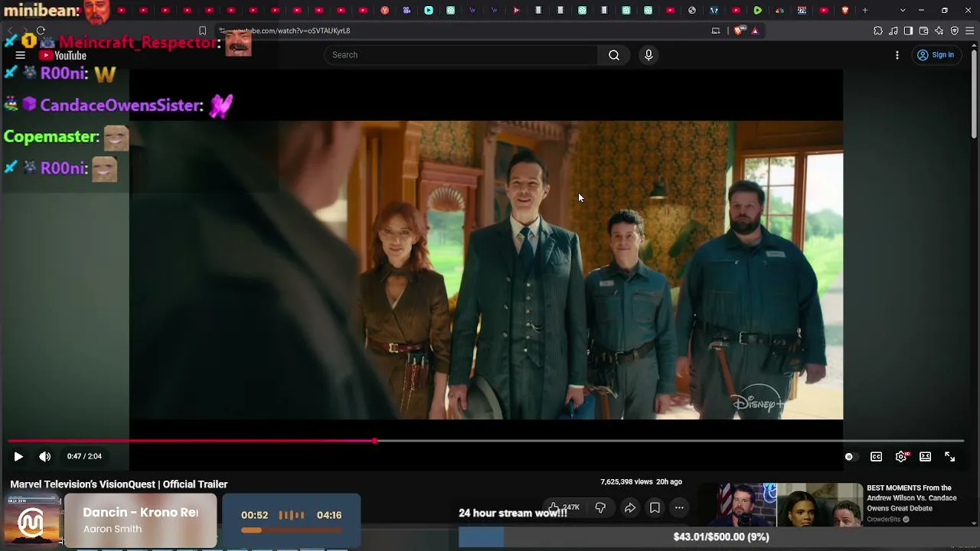Switch to the Brave lion tab
The width and height of the screenshot is (980, 551).
845,10
